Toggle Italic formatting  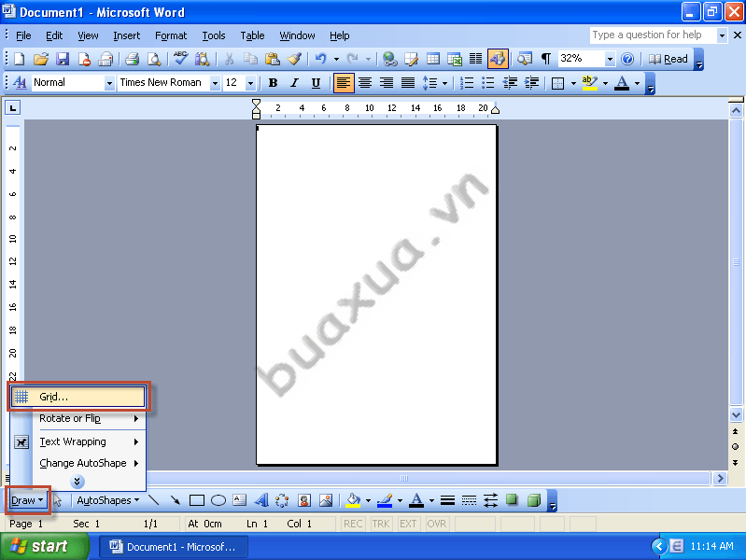tap(294, 83)
